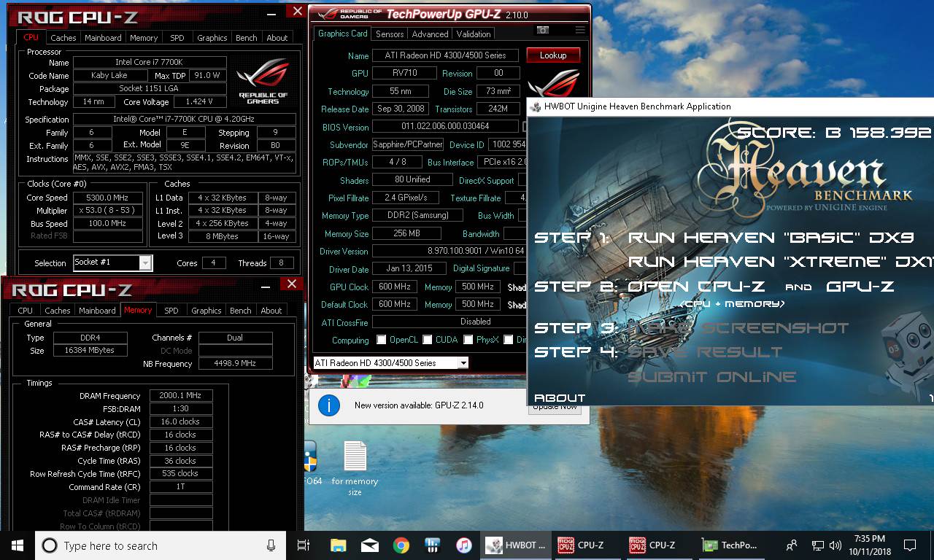The image size is (934, 560).
Task: Open Graphics tab in top CPU-Z window
Action: 212,38
